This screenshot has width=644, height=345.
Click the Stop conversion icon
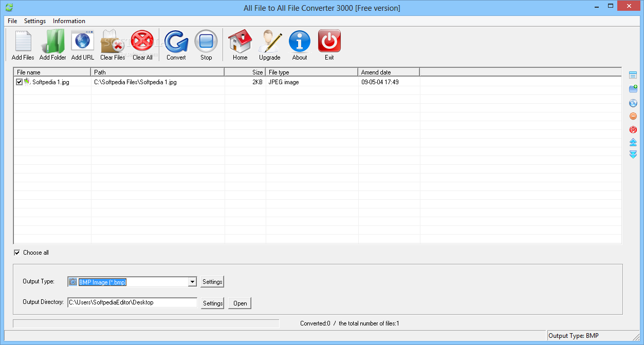[206, 41]
